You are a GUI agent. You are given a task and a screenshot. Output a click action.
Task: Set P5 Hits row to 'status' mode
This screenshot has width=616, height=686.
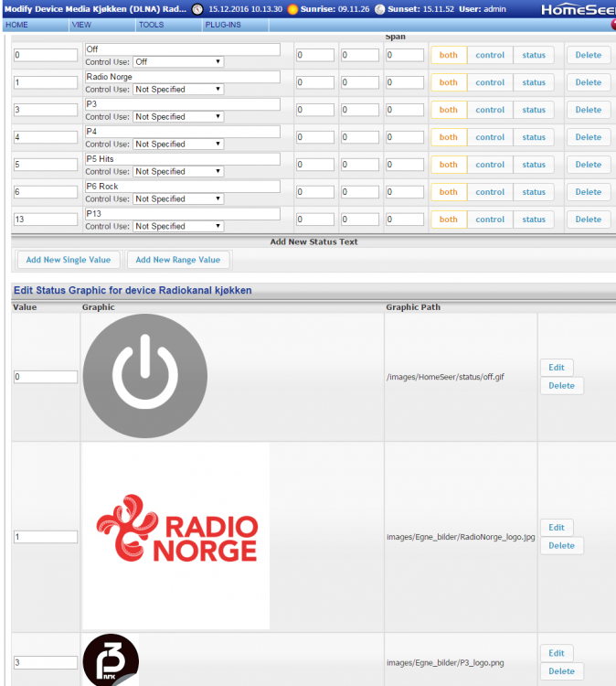tap(534, 165)
